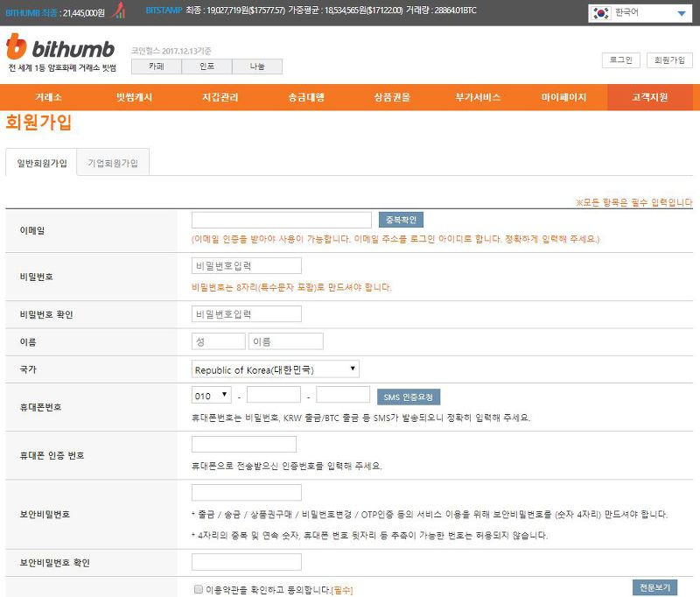This screenshot has height=597, width=700.
Task: Open the 국가 Republic of Korea dropdown
Action: [275, 369]
